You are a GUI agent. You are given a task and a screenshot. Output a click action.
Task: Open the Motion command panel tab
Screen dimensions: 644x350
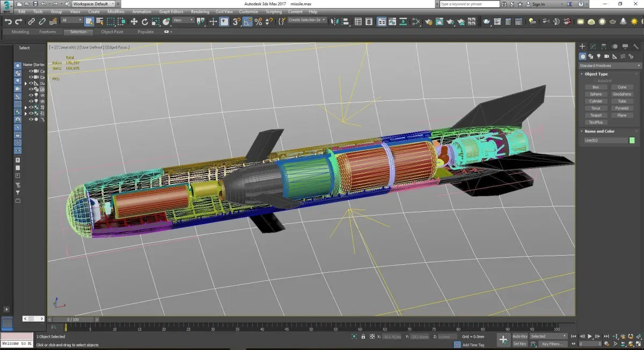tap(614, 47)
